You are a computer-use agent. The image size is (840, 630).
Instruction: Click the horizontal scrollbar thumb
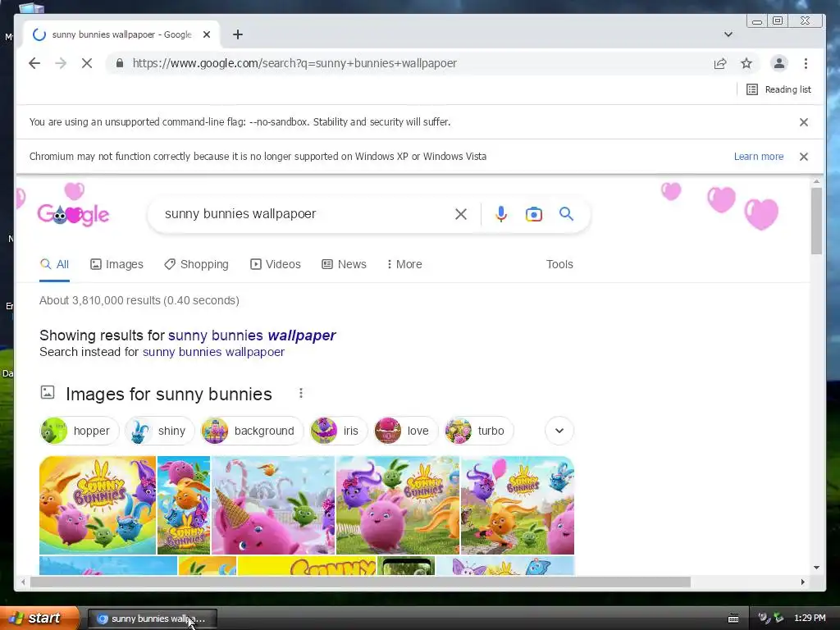coord(361,582)
